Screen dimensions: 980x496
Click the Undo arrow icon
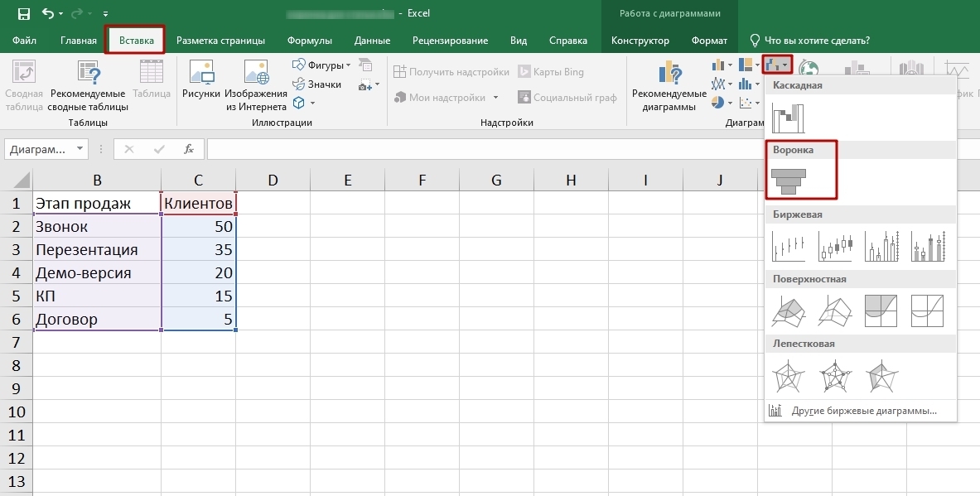click(x=47, y=13)
